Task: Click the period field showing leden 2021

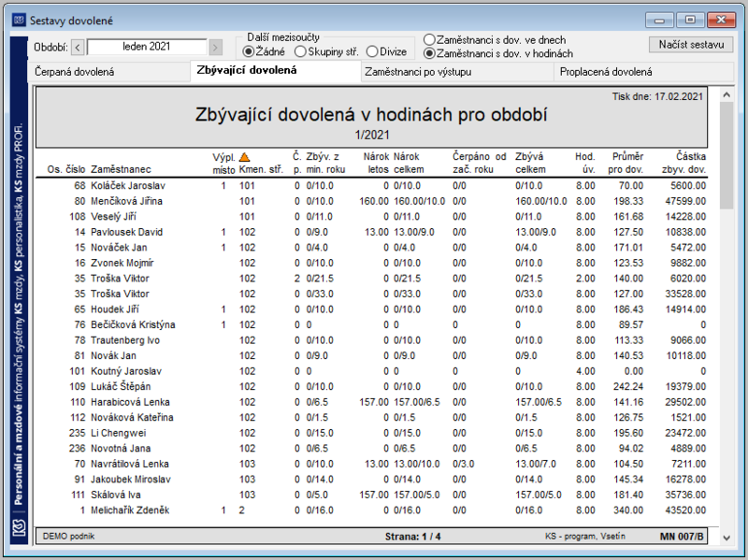Action: (x=147, y=47)
